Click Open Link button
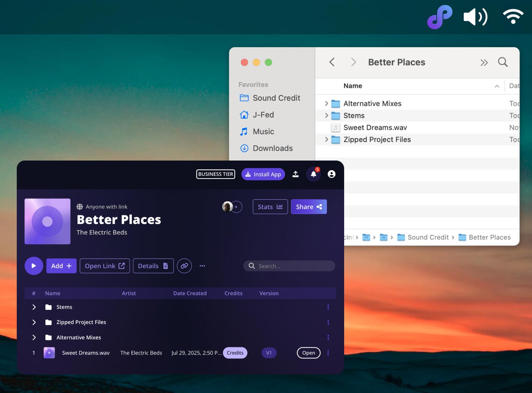 click(105, 266)
